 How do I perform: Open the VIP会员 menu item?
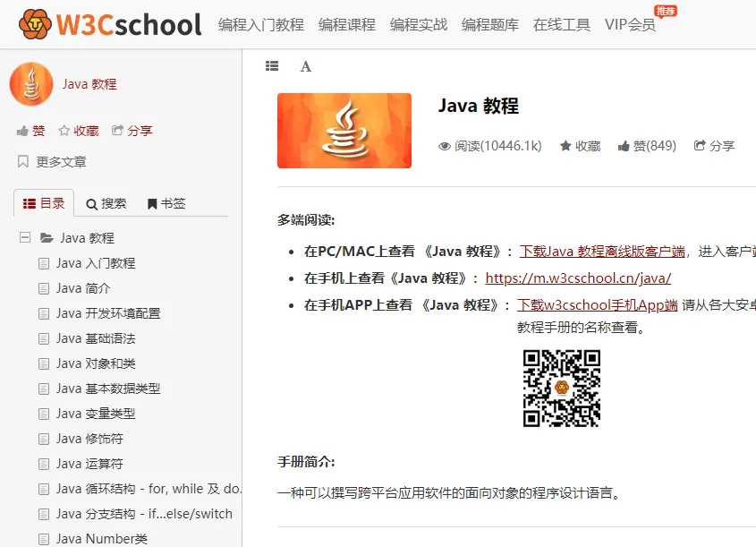click(630, 24)
